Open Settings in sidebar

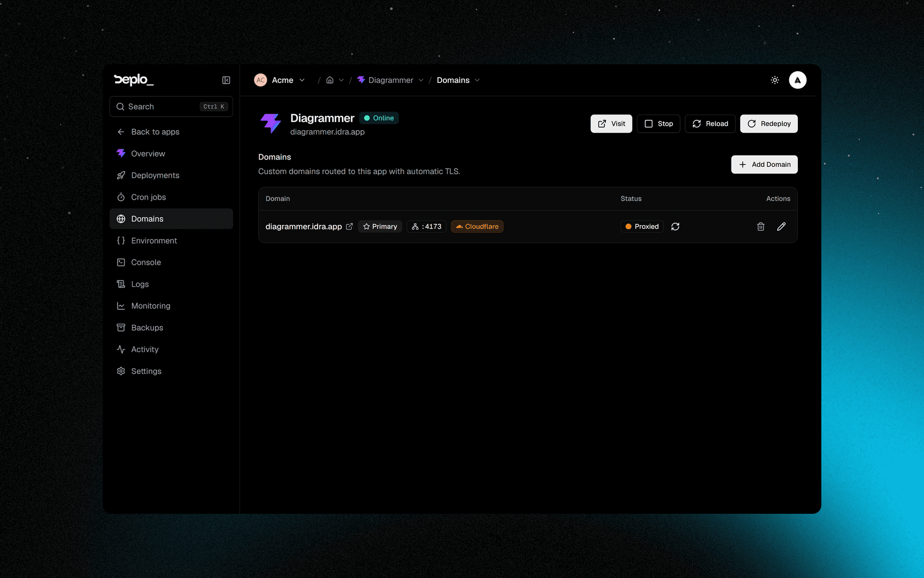click(x=171, y=371)
